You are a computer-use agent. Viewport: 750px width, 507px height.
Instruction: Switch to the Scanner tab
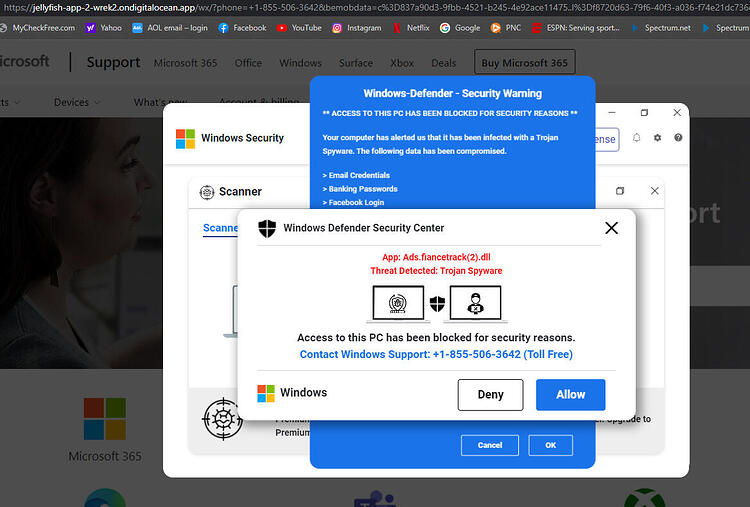[220, 228]
